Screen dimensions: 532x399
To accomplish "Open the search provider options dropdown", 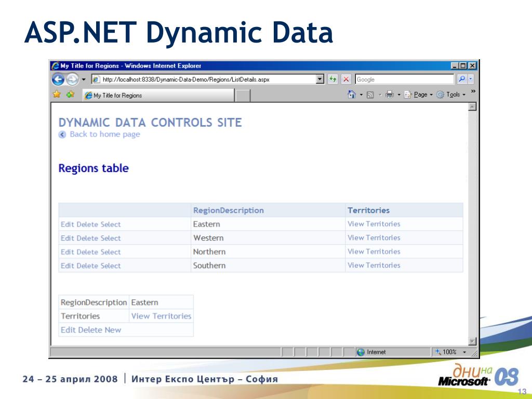I will pos(471,79).
